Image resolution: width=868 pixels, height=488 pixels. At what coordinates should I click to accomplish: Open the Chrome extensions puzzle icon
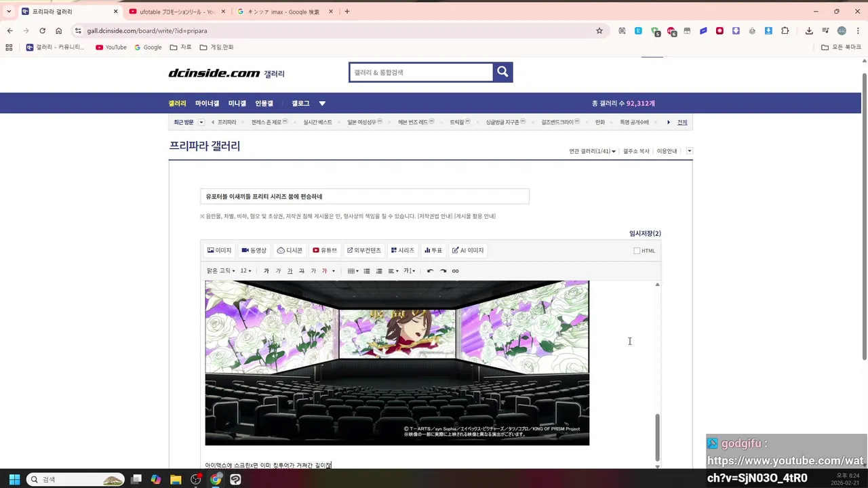785,30
